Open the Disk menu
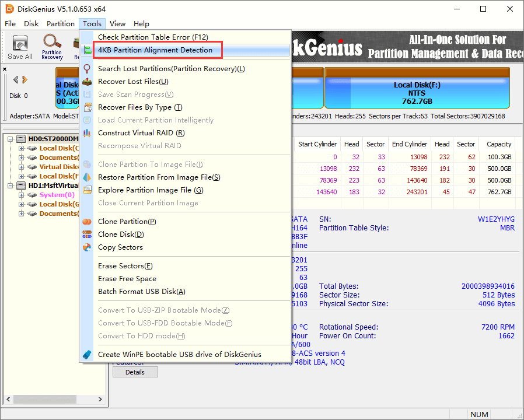The width and height of the screenshot is (524, 420). (31, 24)
